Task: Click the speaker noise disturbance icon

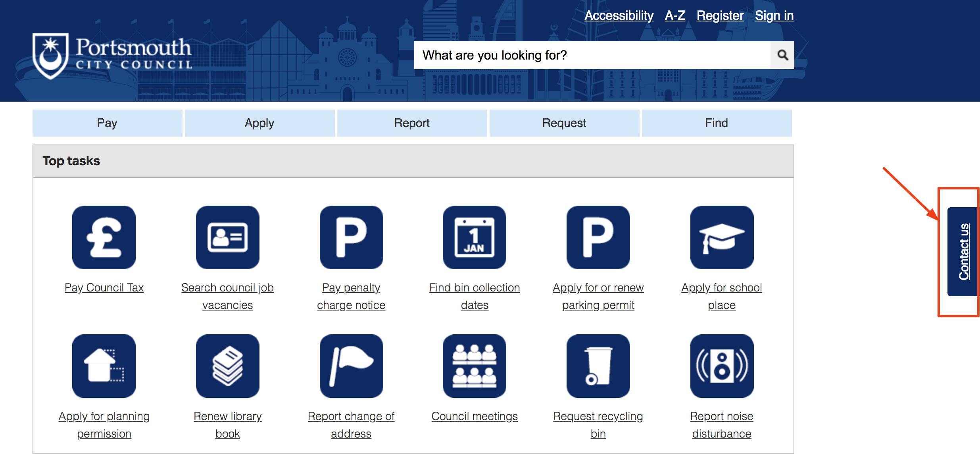Action: [x=722, y=366]
